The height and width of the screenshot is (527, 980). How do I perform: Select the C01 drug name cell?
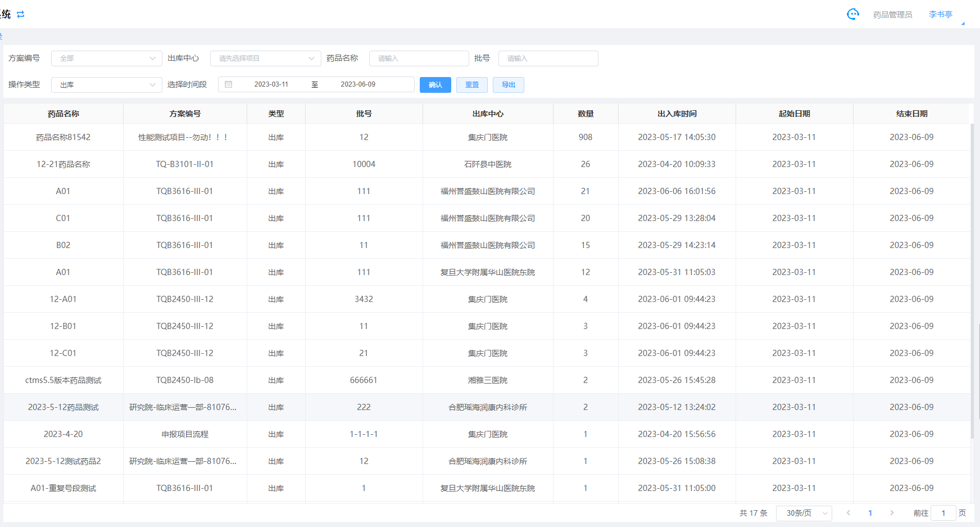pyautogui.click(x=63, y=218)
